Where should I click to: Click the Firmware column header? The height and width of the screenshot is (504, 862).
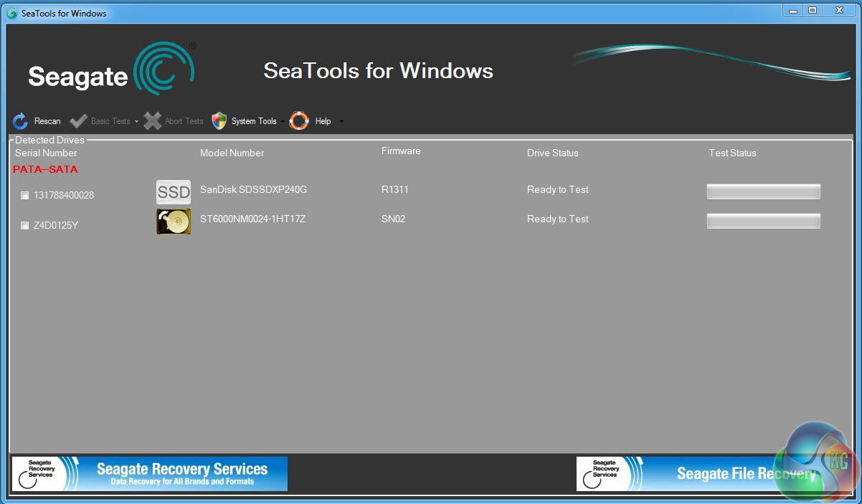(x=401, y=151)
